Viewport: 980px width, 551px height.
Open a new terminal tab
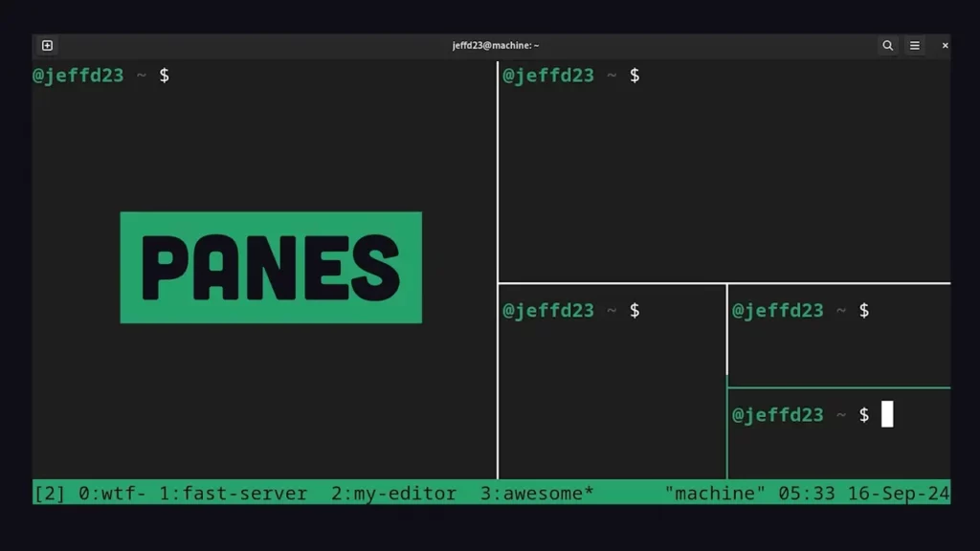click(x=46, y=45)
